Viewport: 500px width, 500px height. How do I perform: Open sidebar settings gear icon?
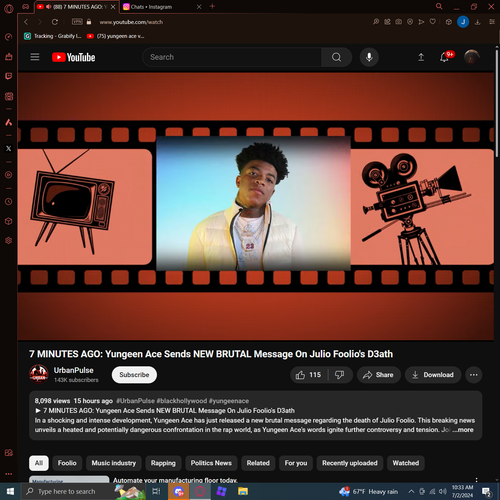(x=9, y=240)
